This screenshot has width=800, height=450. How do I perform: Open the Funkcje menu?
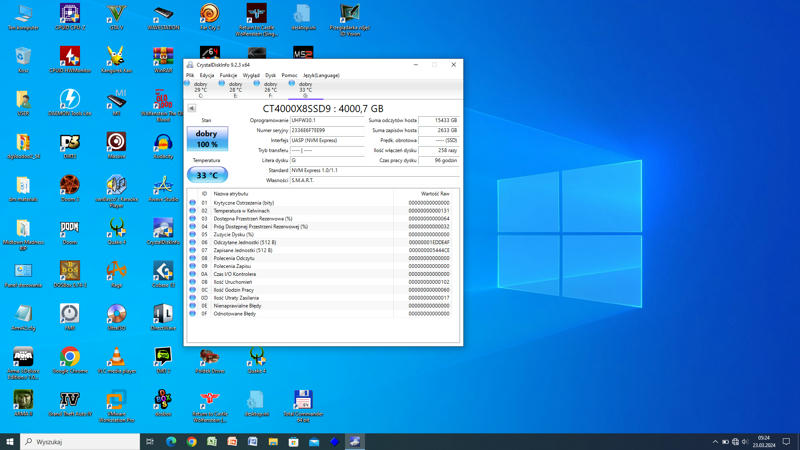[x=228, y=76]
